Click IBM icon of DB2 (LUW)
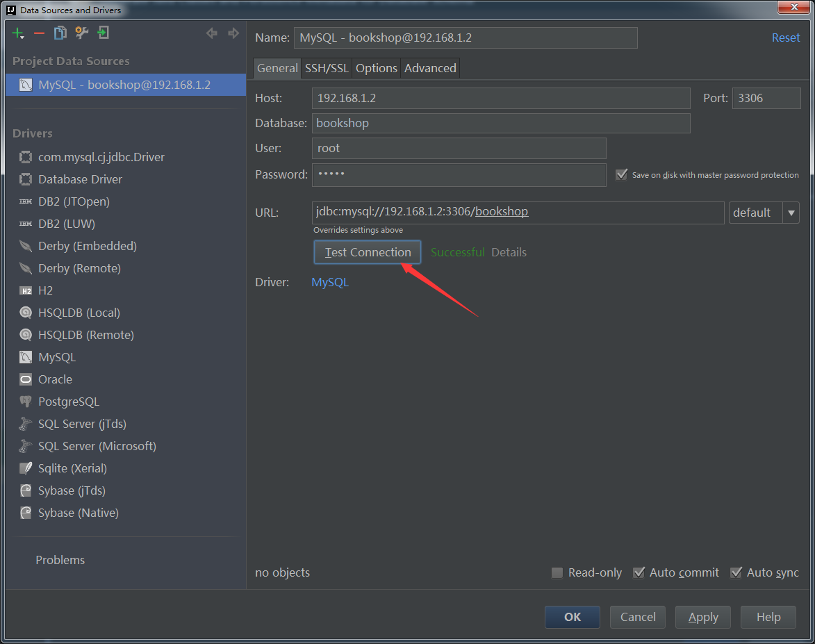The height and width of the screenshot is (644, 815). coord(26,224)
